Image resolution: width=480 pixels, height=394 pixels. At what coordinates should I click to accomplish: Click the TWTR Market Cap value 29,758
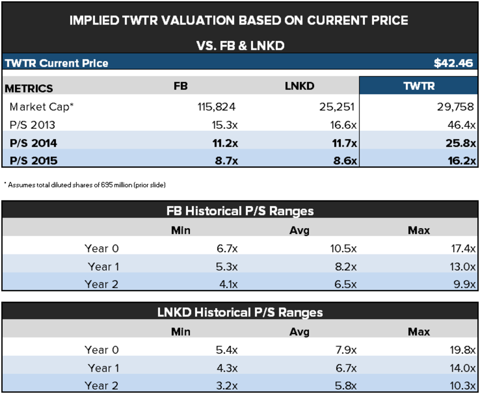pyautogui.click(x=455, y=107)
